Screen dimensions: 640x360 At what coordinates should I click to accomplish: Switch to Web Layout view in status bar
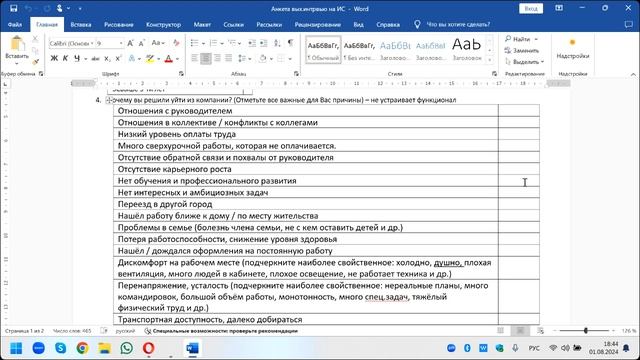pyautogui.click(x=540, y=331)
